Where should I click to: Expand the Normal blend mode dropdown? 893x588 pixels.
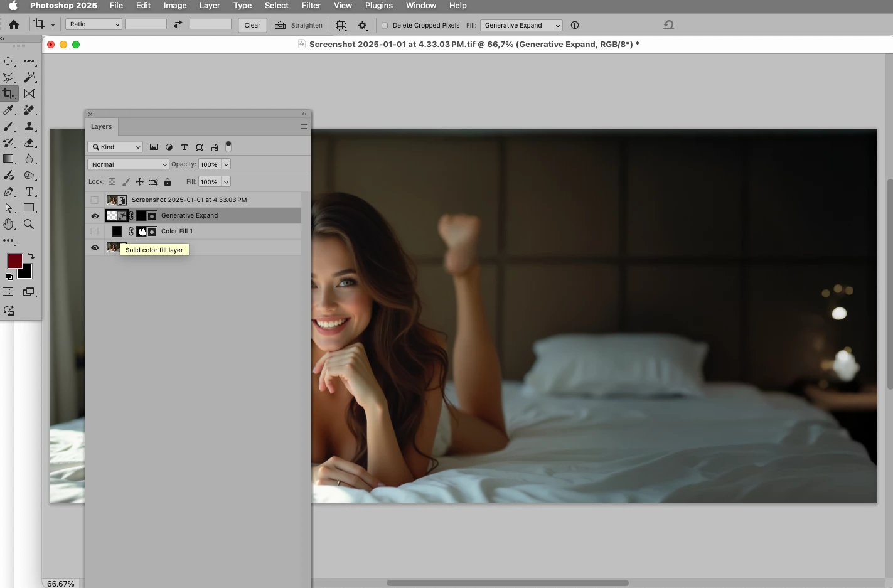point(128,164)
